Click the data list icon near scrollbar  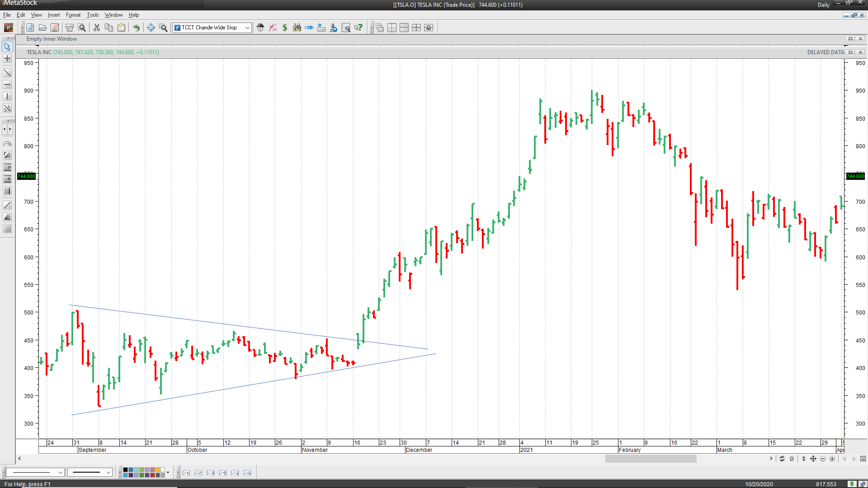tap(863, 459)
